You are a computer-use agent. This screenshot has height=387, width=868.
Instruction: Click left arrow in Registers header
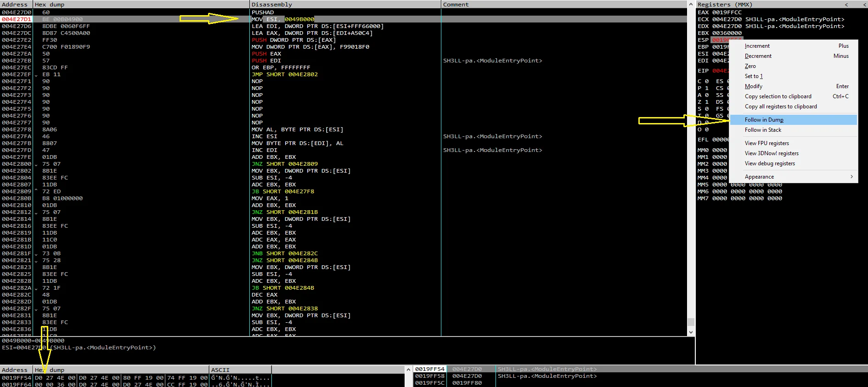[846, 5]
